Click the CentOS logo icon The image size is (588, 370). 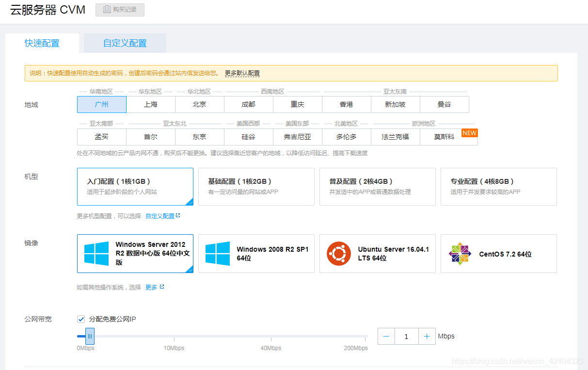coord(460,254)
